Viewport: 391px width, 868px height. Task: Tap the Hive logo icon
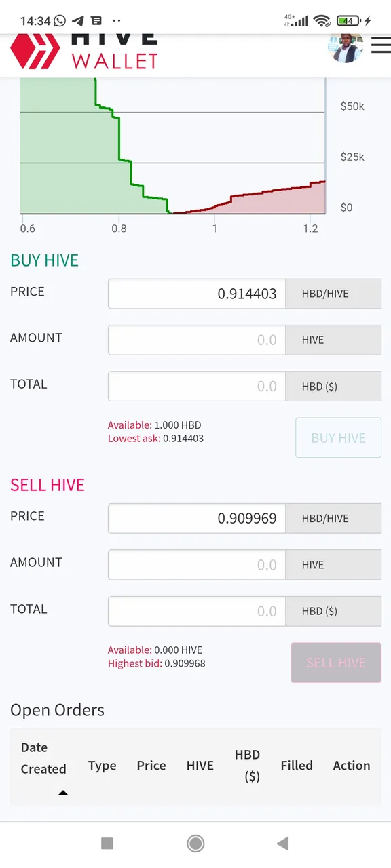[35, 52]
